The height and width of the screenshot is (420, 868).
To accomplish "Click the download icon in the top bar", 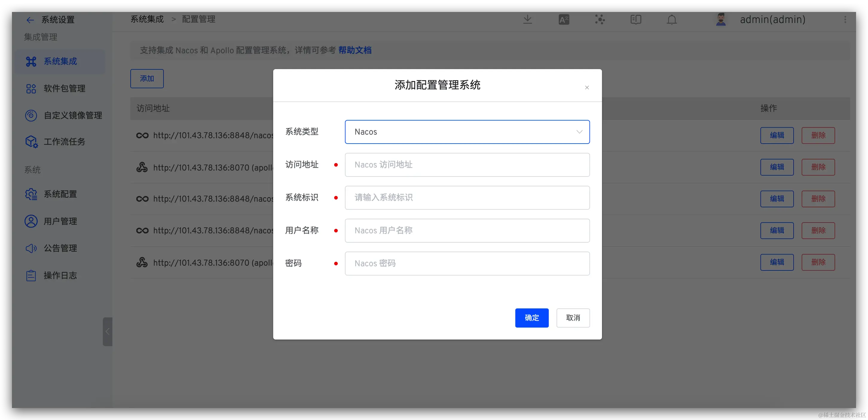I will (x=527, y=19).
